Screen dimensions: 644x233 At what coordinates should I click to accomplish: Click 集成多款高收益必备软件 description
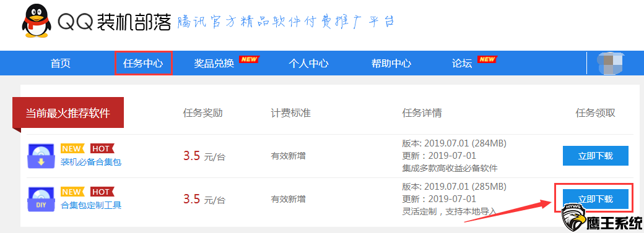[450, 168]
